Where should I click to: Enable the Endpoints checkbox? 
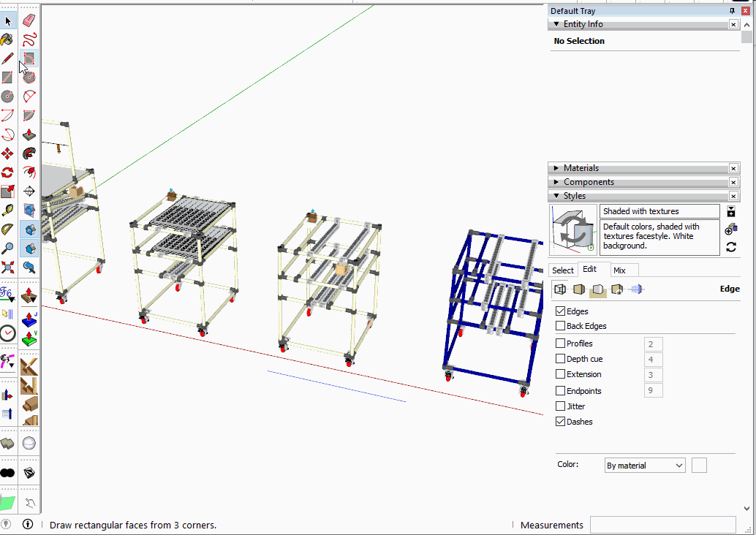coord(560,390)
